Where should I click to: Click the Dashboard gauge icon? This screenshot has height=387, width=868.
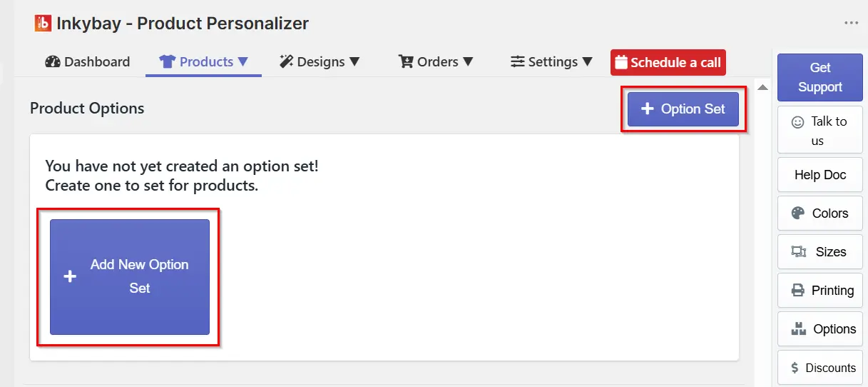(x=53, y=61)
